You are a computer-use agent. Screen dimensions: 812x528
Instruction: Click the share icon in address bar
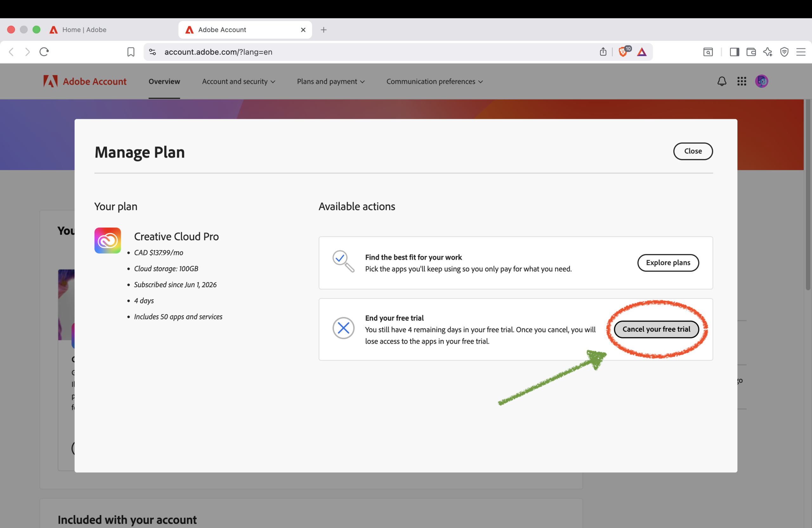point(603,51)
